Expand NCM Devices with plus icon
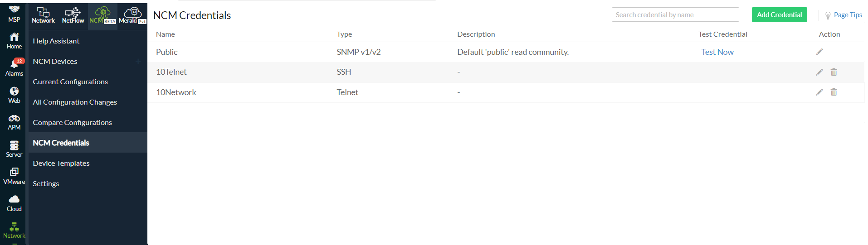868x245 pixels. [x=138, y=61]
